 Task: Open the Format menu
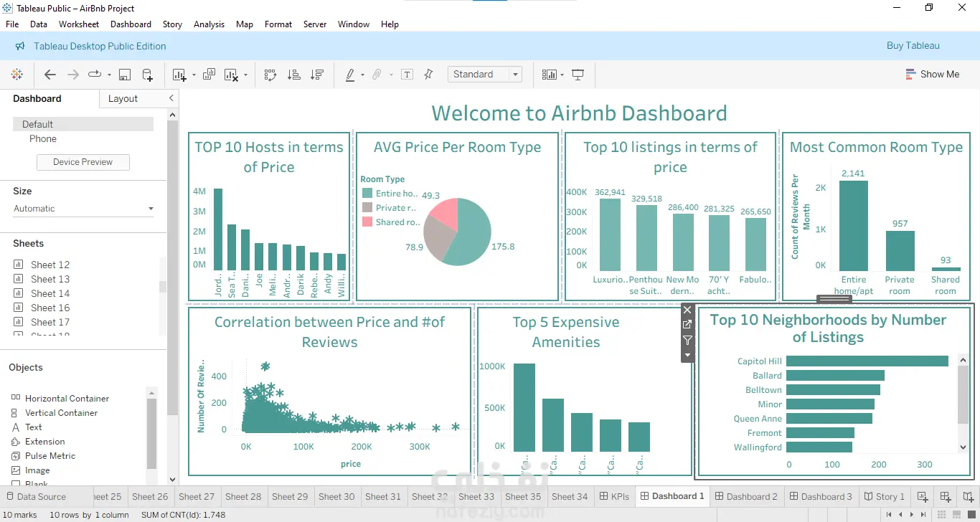278,24
